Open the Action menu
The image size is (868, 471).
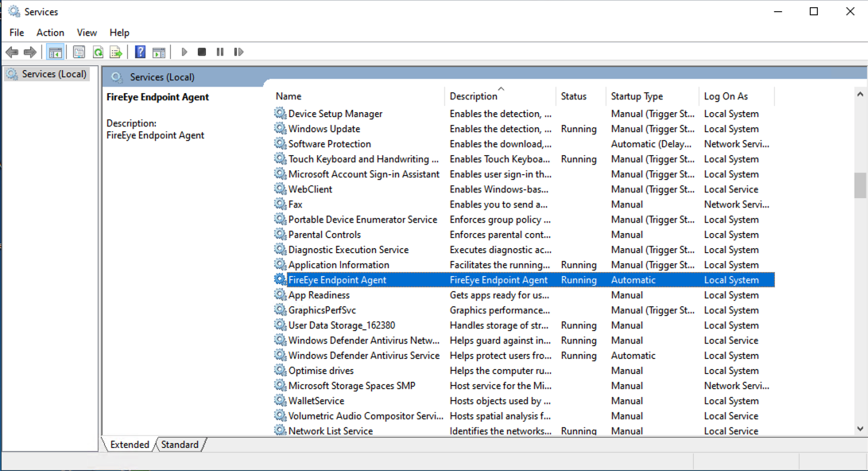pos(50,33)
